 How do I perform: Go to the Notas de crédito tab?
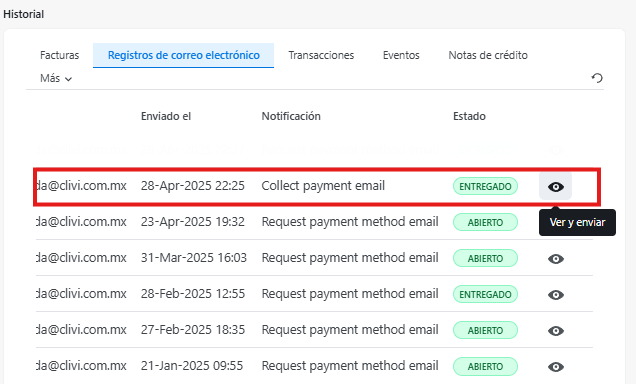[488, 55]
